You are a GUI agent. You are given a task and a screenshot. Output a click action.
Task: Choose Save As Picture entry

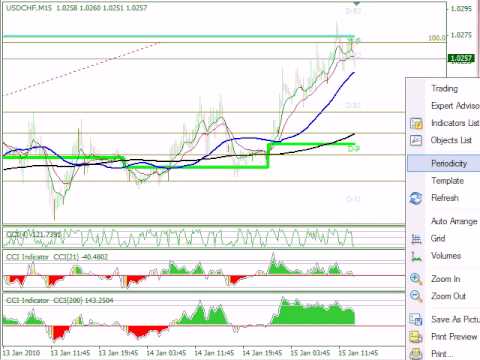pos(455,319)
